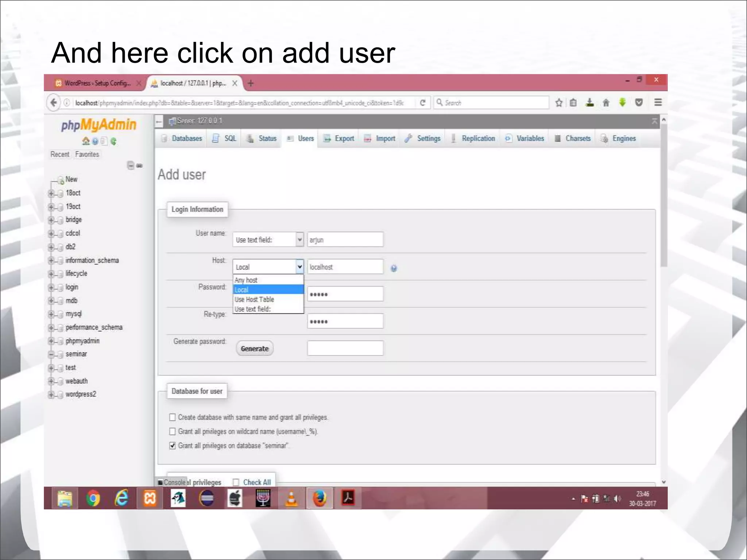Screen dimensions: 747x560
Task: Click the Firefox back arrow button
Action: pos(54,102)
